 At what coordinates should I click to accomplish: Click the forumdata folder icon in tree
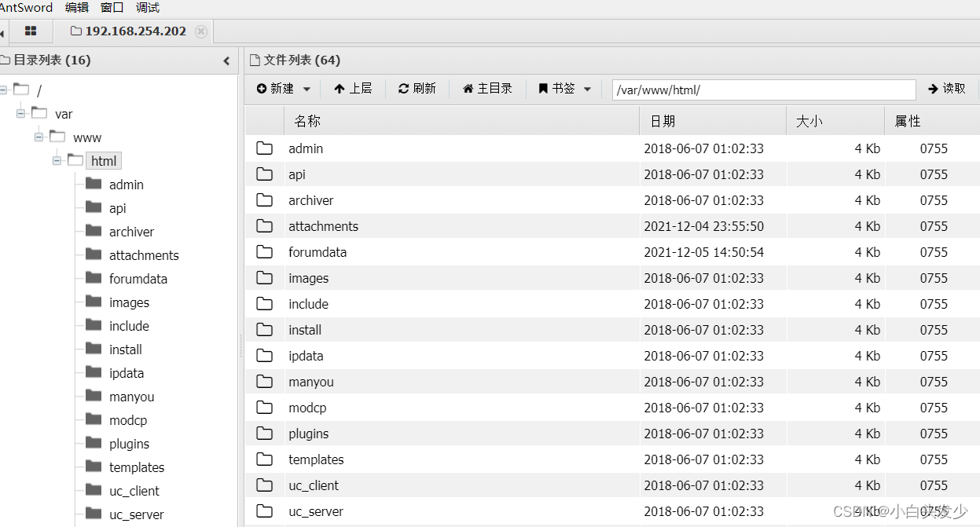[94, 278]
